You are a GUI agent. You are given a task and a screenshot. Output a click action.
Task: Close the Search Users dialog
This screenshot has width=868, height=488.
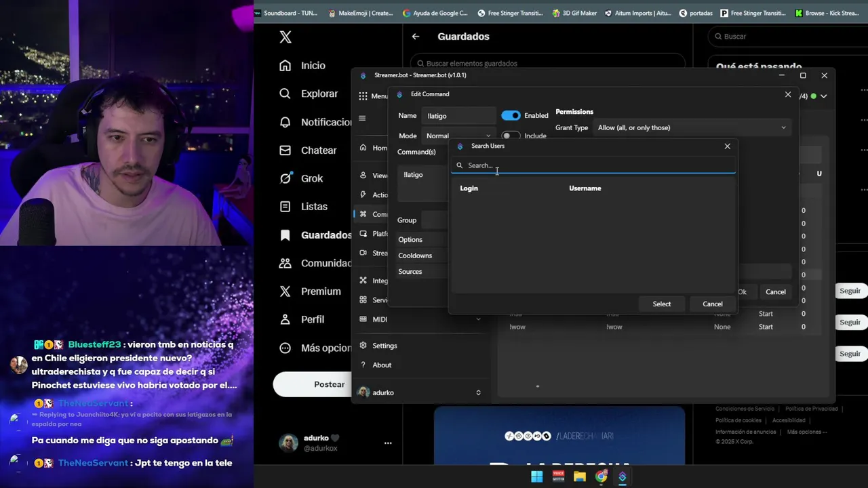[x=728, y=146]
